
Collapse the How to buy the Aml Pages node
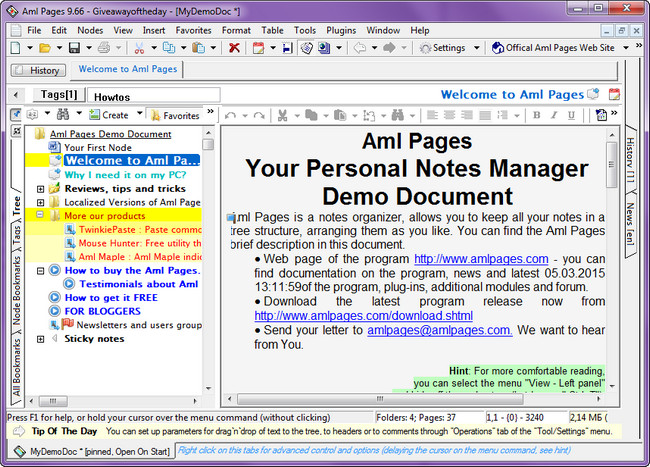40,271
